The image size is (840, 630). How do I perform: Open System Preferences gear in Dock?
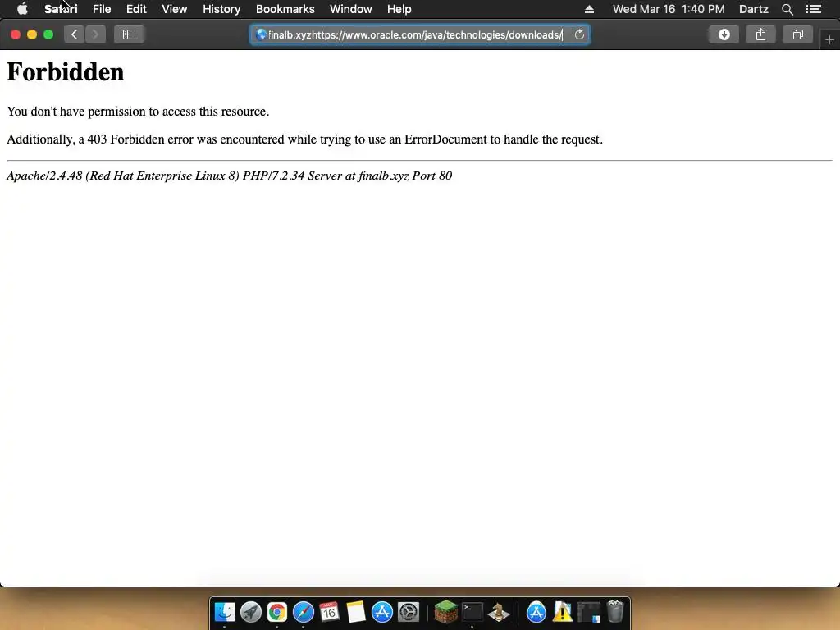(x=409, y=612)
